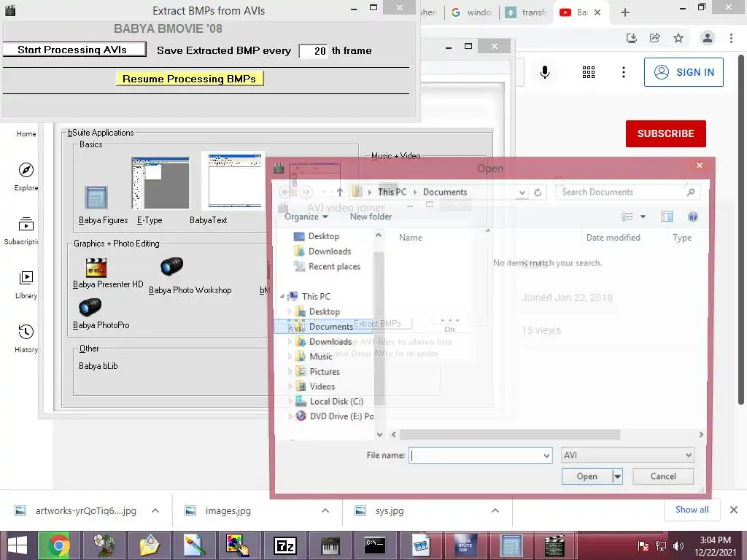
Task: Focus the frame interval field showing 20
Action: click(313, 51)
